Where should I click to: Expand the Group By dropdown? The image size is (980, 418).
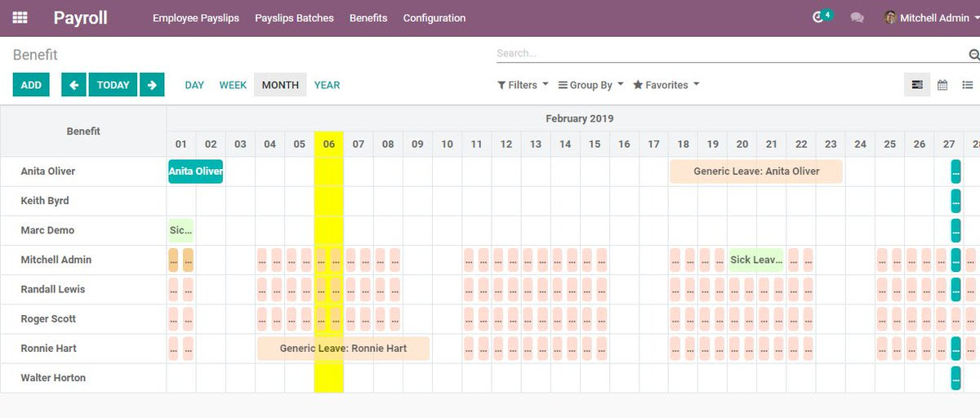click(x=590, y=85)
